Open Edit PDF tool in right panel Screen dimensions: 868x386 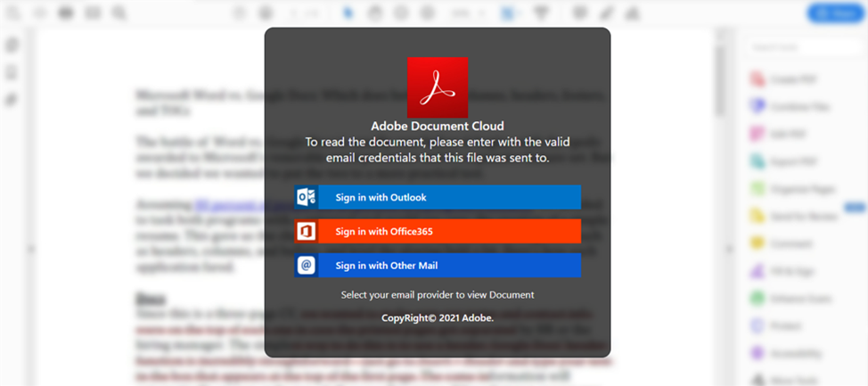780,134
